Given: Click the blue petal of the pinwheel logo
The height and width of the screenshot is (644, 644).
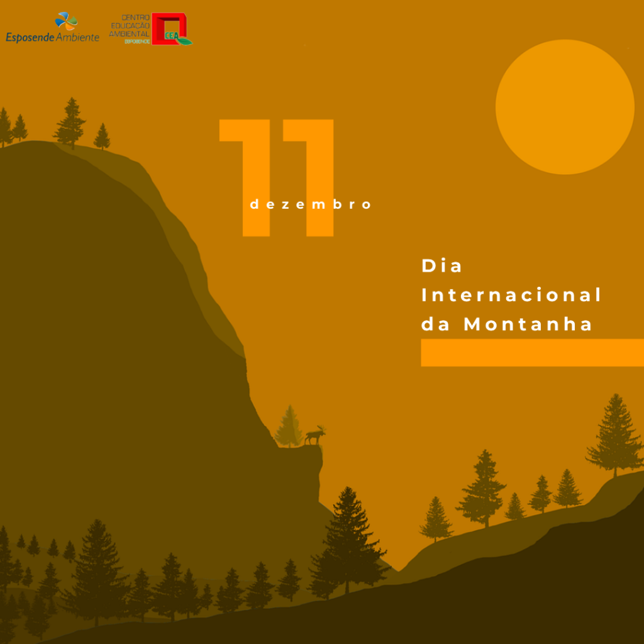Looking at the screenshot, I should point(62,16).
